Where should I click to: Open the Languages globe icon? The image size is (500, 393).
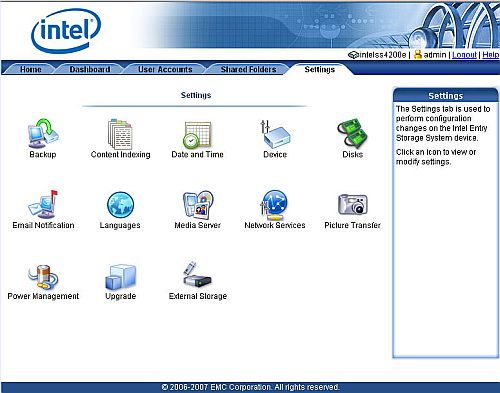tap(120, 205)
